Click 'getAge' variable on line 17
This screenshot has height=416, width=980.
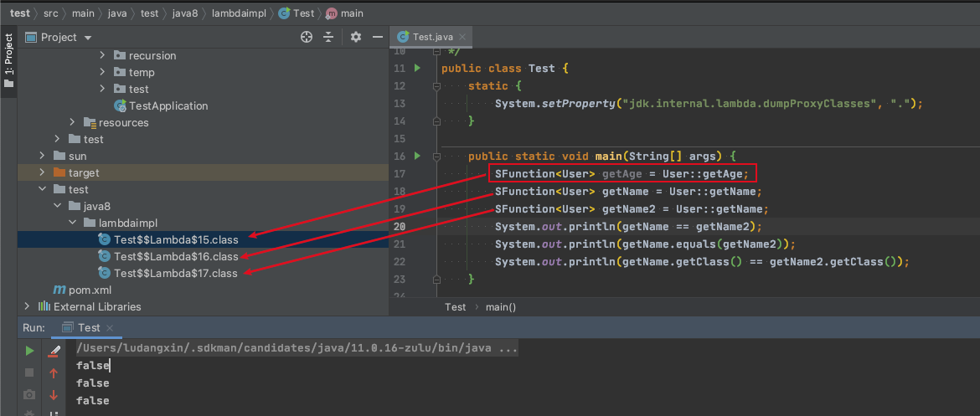(x=621, y=173)
